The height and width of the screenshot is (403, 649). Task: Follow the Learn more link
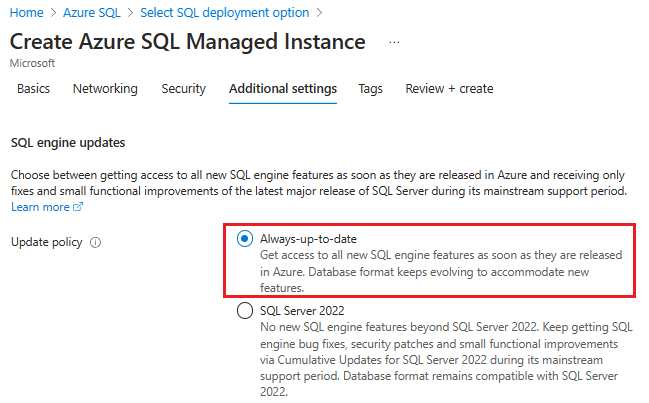click(x=40, y=207)
